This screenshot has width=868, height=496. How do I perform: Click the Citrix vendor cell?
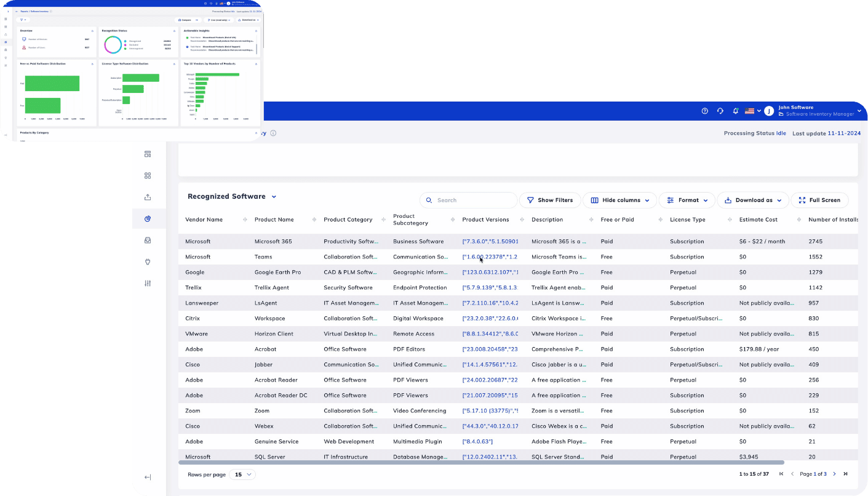(193, 318)
